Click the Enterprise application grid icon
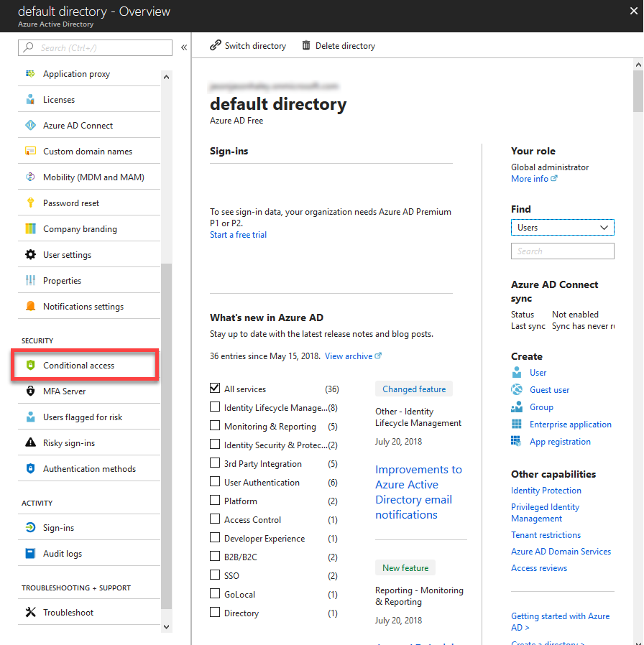The height and width of the screenshot is (645, 644). pyautogui.click(x=517, y=424)
